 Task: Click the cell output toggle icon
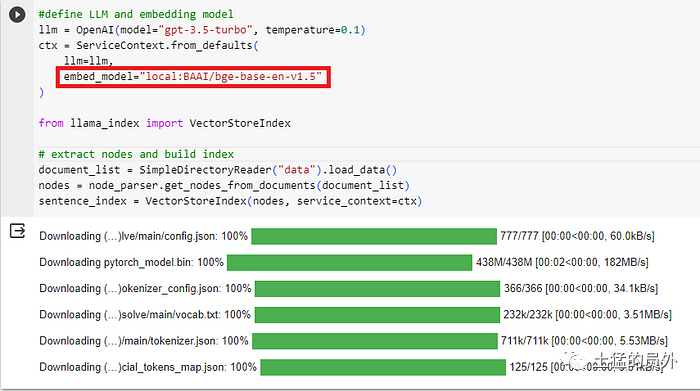click(17, 231)
